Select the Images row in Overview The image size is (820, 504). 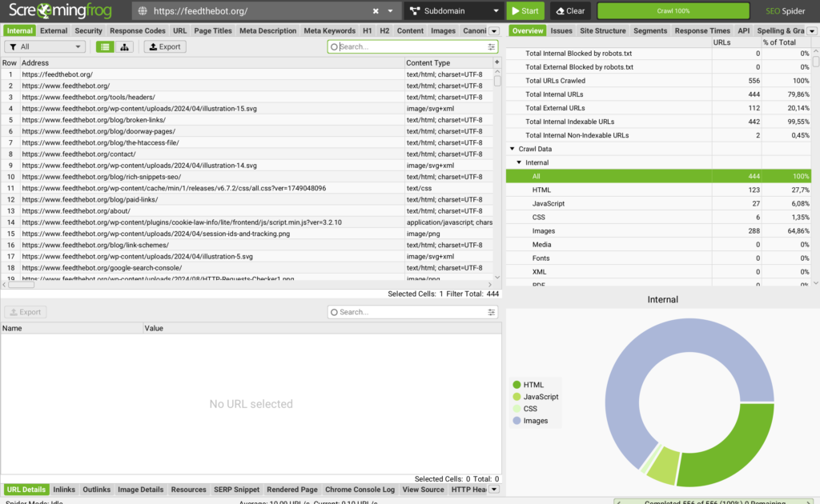pos(658,231)
